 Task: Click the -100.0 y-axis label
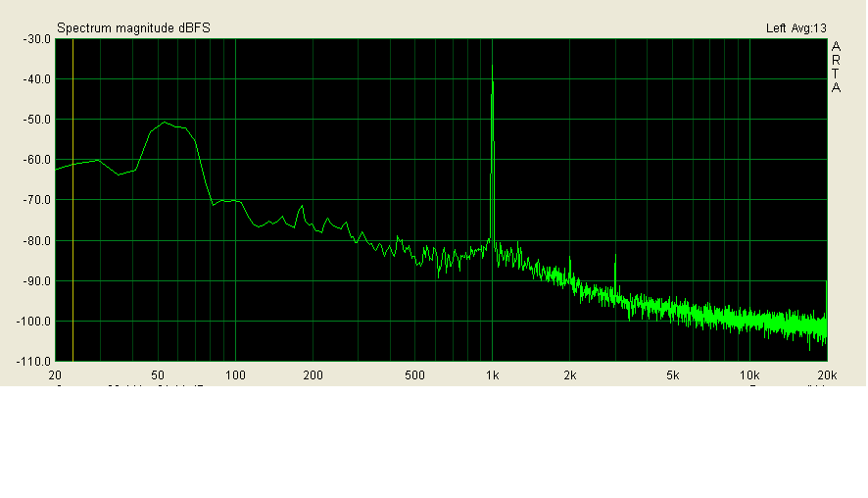(34, 322)
